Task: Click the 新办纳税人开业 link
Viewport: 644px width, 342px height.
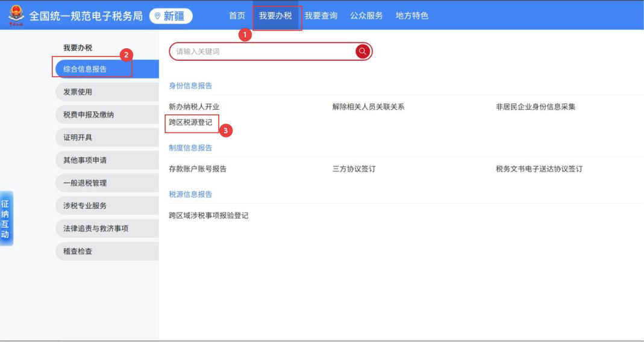Action: 194,107
